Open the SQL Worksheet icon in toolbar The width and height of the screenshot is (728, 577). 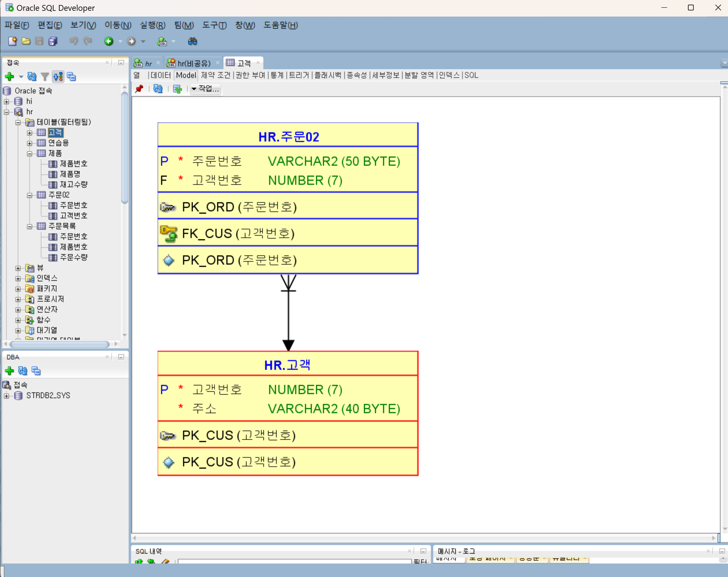(x=162, y=41)
